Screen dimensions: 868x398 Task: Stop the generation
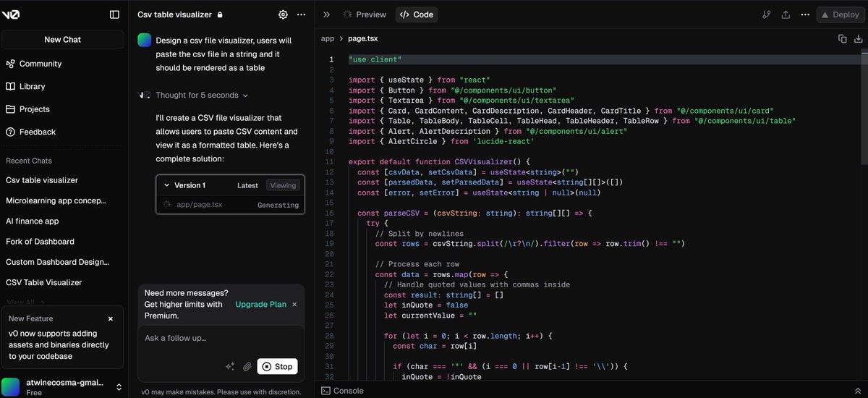tap(277, 367)
